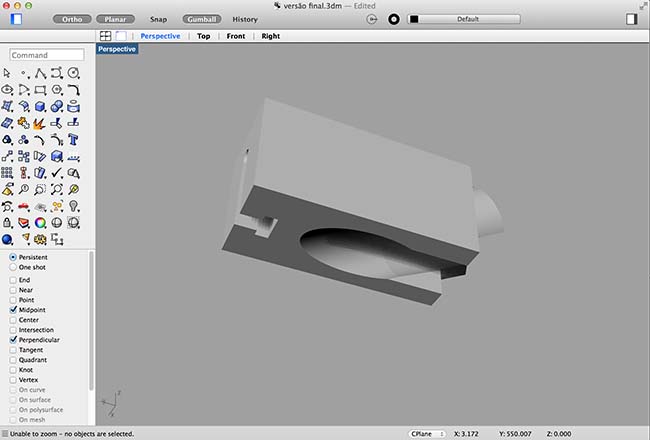Create a Box solid
Viewport: 650px width, 440px height.
click(x=40, y=106)
